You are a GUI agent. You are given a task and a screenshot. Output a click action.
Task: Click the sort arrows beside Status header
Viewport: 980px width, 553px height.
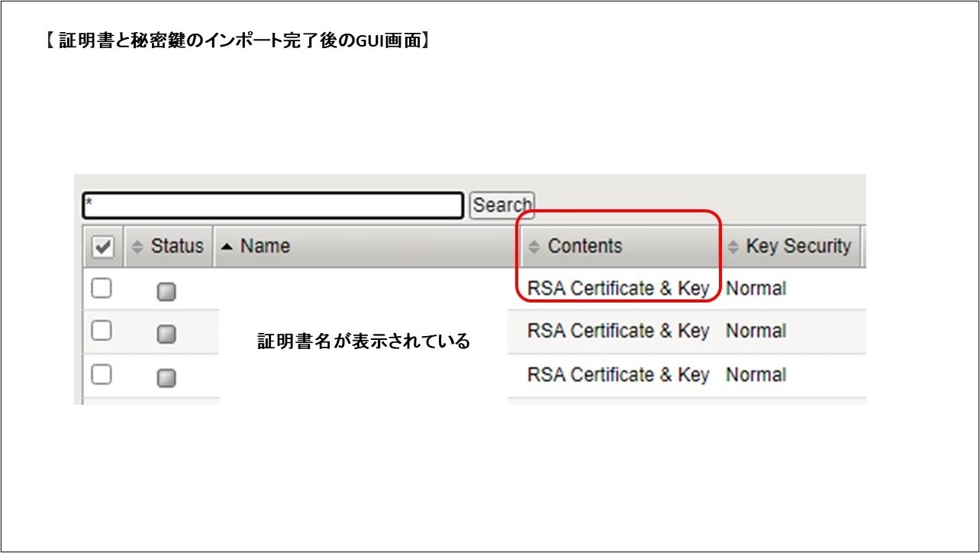coord(137,247)
